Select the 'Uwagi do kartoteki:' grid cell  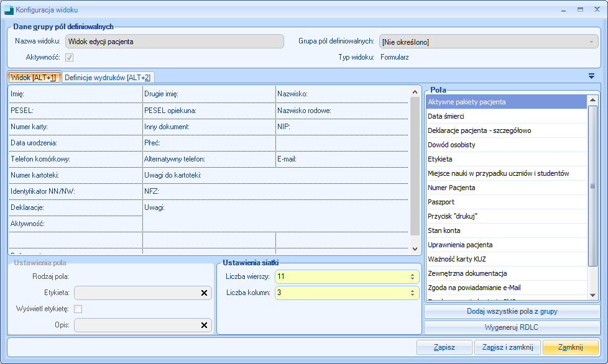click(275, 175)
